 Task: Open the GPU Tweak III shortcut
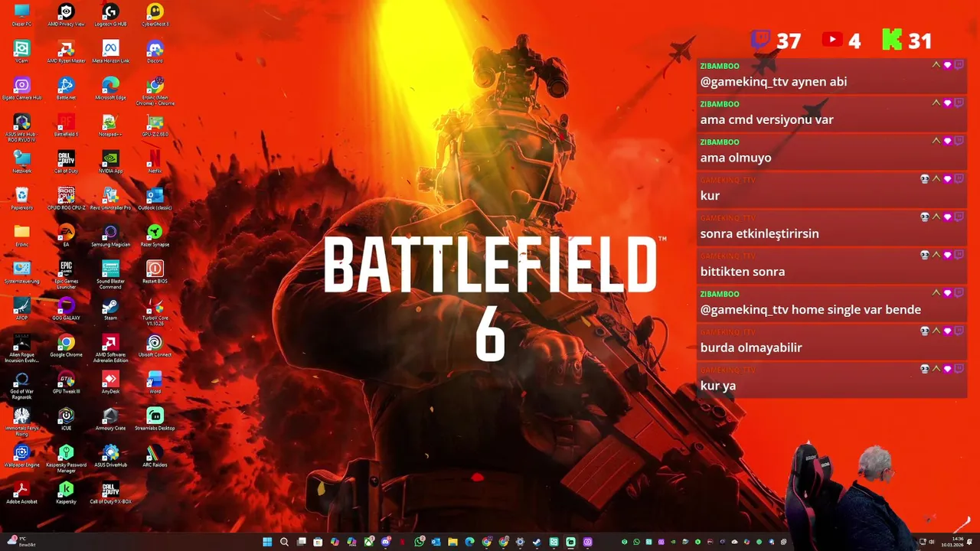point(66,382)
